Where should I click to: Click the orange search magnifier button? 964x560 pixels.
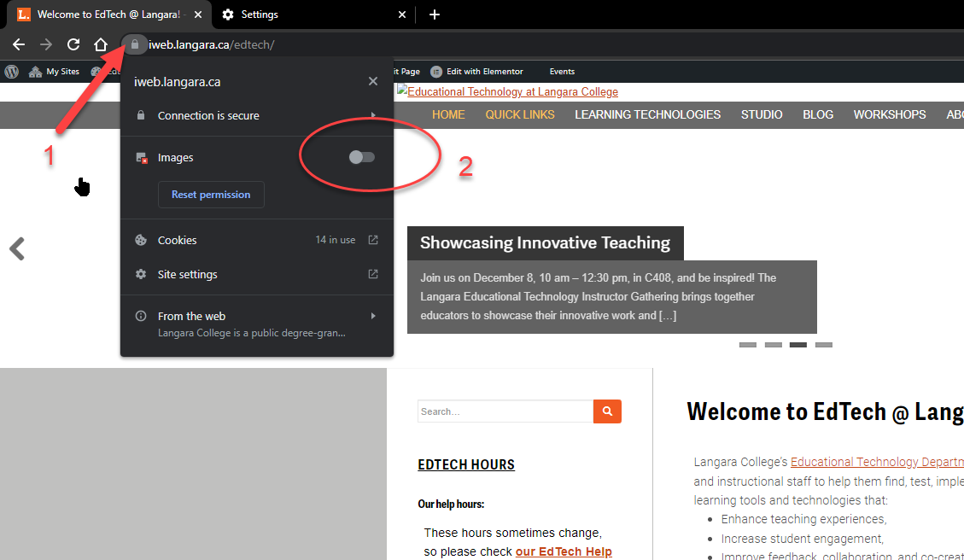point(607,411)
